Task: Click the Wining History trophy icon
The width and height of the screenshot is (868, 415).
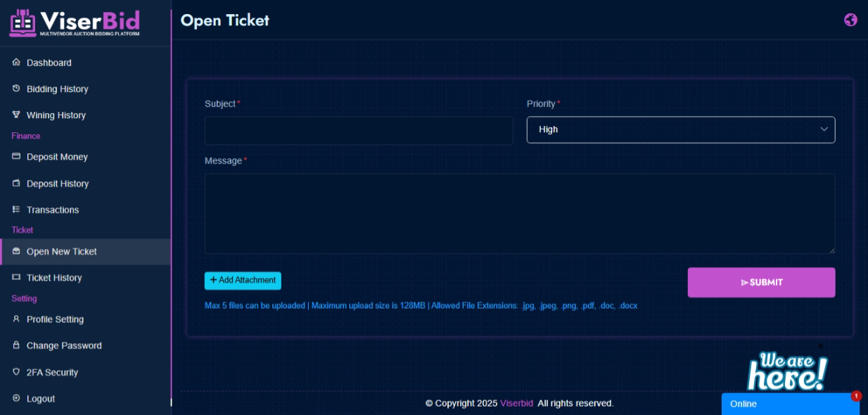Action: click(x=16, y=115)
